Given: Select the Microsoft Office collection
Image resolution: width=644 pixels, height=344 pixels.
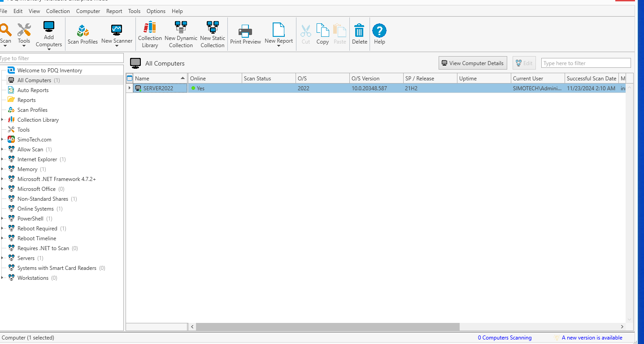Looking at the screenshot, I should pos(36,189).
